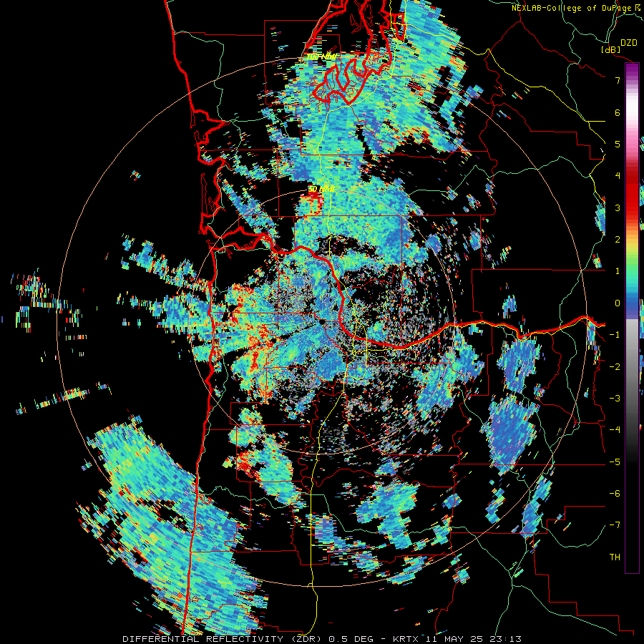644x644 pixels.
Task: Click the 5 dB scale label
Action: click(618, 144)
